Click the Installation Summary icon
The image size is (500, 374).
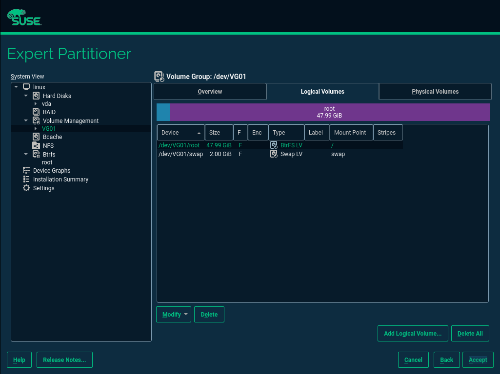pyautogui.click(x=26, y=179)
